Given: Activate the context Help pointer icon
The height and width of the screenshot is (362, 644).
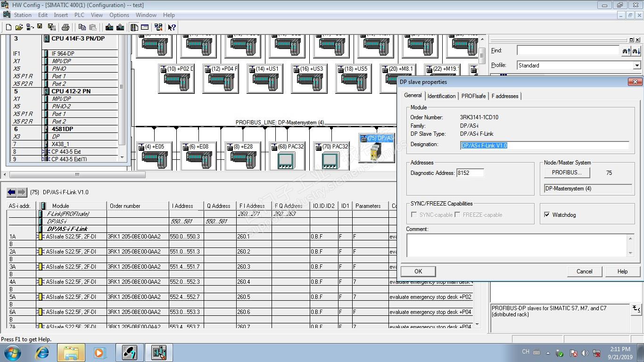Looking at the screenshot, I should [x=172, y=27].
